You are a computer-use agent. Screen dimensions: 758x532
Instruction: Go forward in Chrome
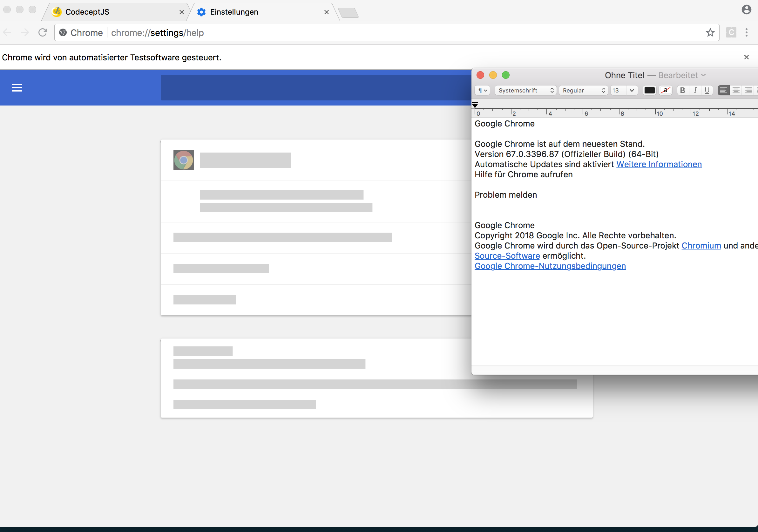point(25,32)
